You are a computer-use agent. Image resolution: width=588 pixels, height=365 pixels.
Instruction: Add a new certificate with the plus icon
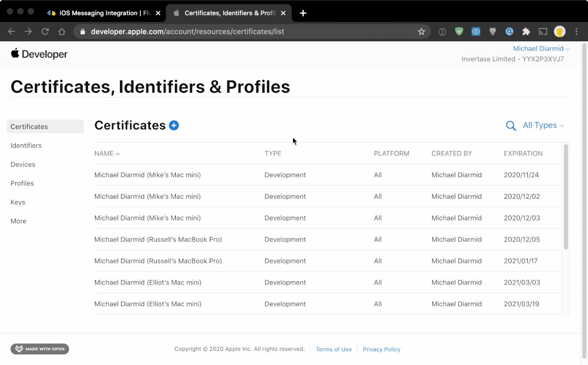(174, 126)
